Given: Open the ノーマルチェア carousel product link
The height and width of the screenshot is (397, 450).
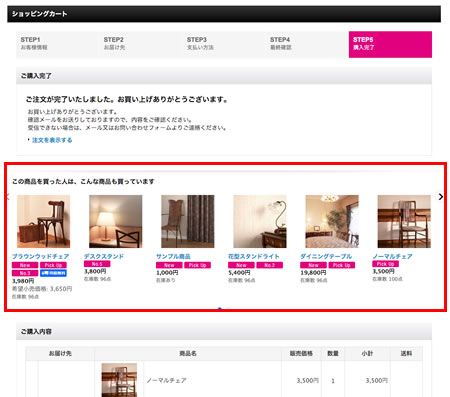Looking at the screenshot, I should [x=392, y=256].
